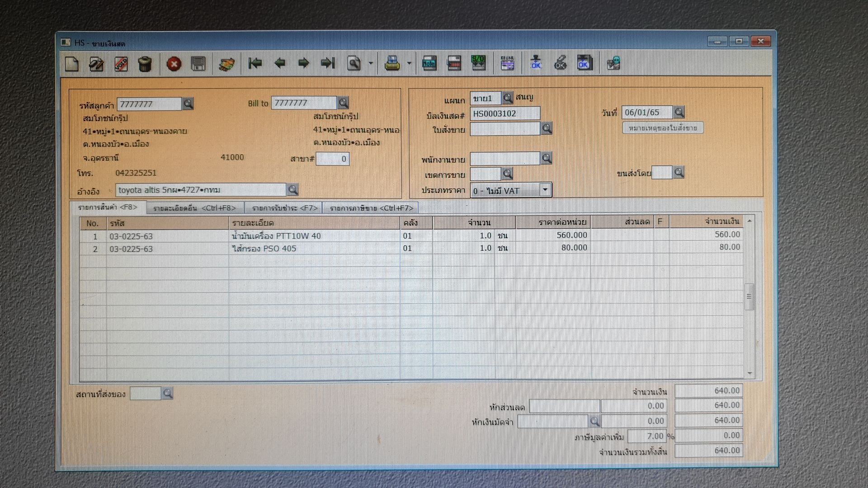This screenshot has height=488, width=868.
Task: Click the blue stamp OK icon
Action: pyautogui.click(x=536, y=63)
